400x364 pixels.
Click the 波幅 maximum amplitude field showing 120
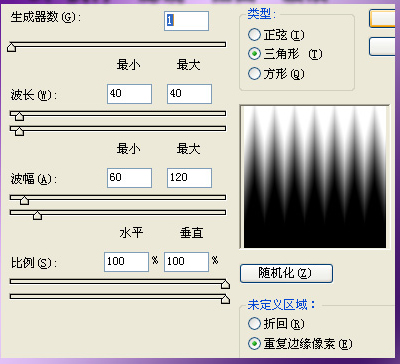[189, 178]
